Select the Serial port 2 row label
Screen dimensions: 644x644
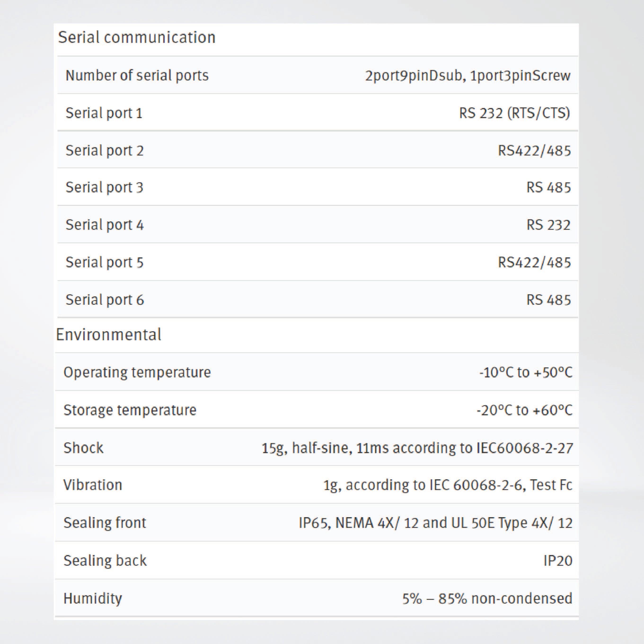[104, 151]
